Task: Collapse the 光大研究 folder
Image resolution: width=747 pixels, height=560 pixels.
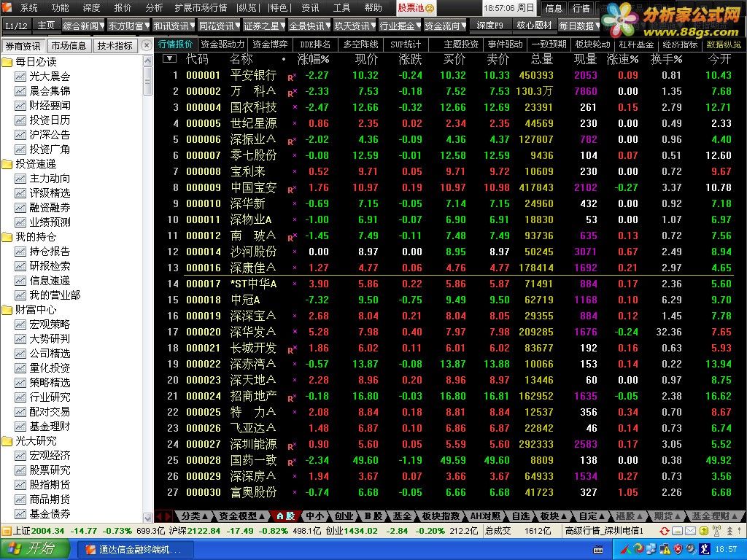Action: click(x=7, y=441)
